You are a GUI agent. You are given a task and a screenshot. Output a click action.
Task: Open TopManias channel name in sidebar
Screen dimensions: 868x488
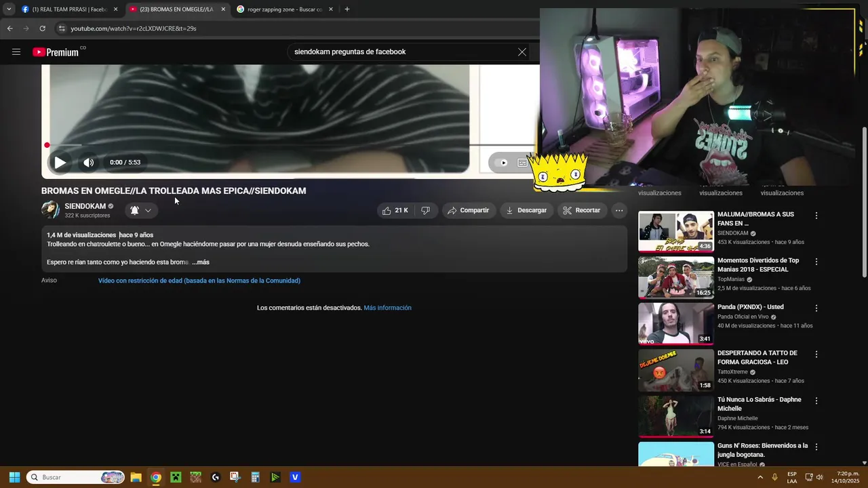(731, 279)
